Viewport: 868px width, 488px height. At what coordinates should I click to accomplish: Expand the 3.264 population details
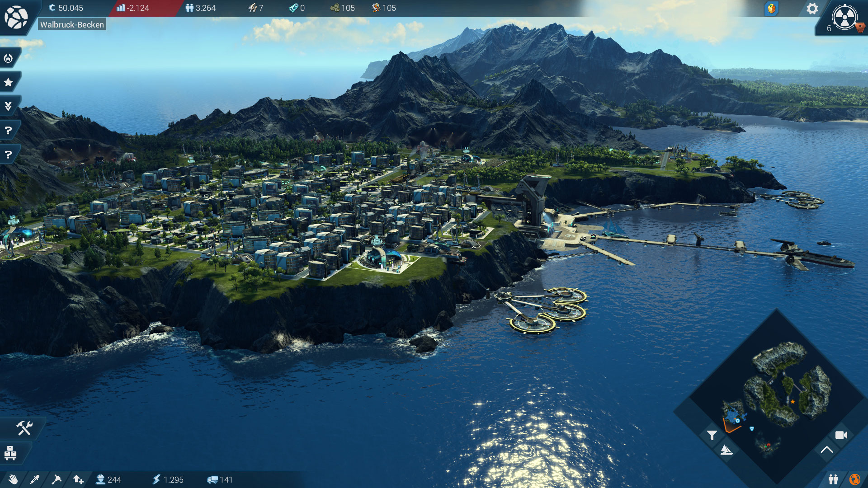point(201,8)
